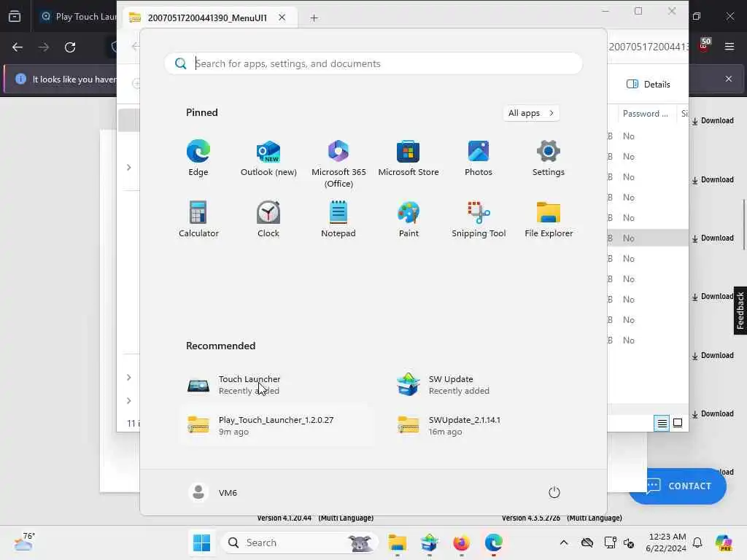The width and height of the screenshot is (747, 560).
Task: Click the power button in Start menu
Action: tap(554, 492)
